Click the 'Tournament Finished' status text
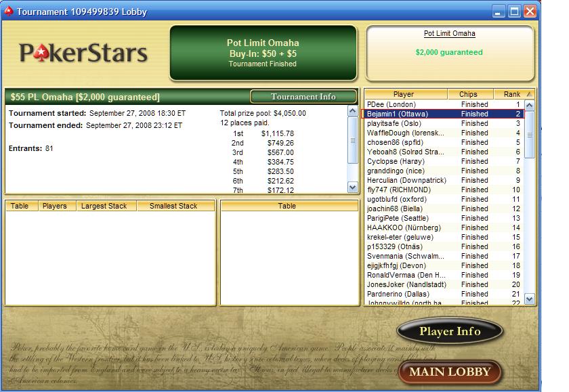 click(x=263, y=64)
